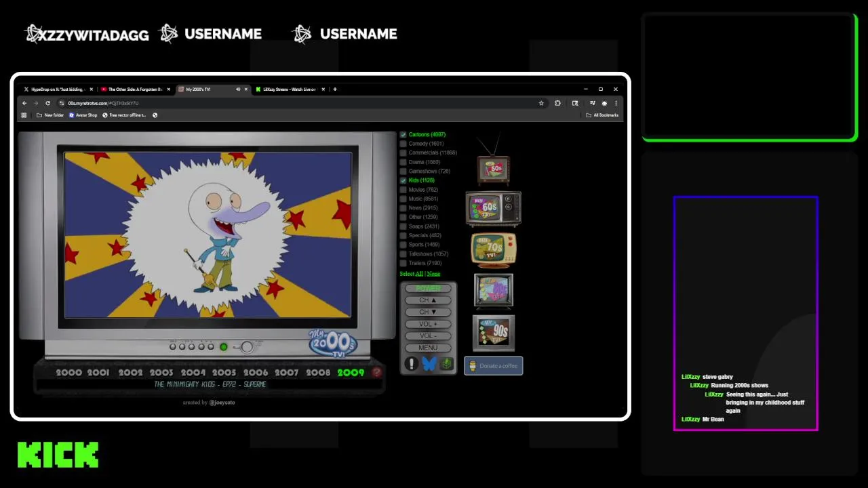Screen dimensions: 868x488
Task: Open the New folder bookmark
Action: [x=50, y=115]
